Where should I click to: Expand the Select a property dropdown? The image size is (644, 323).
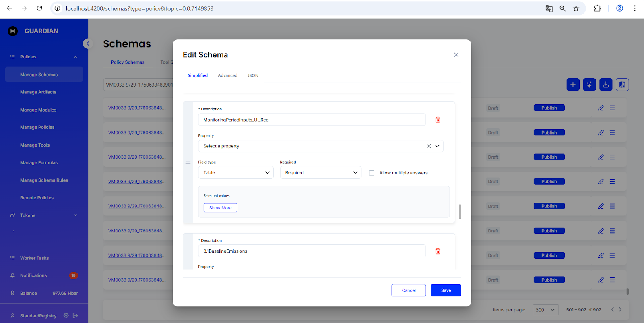click(437, 146)
